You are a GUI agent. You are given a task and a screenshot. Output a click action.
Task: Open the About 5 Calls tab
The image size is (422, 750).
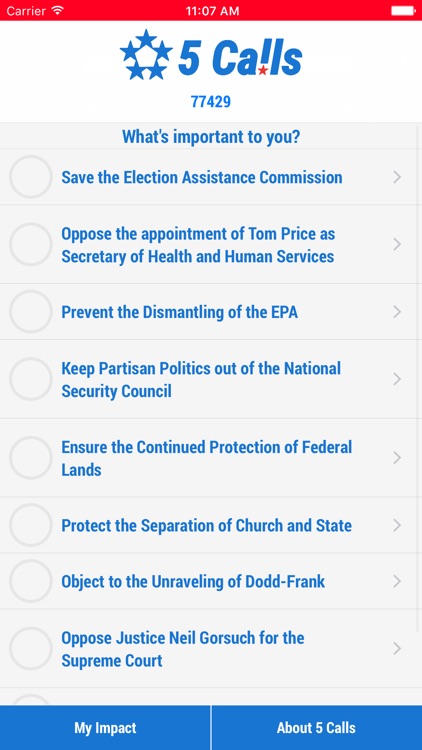tap(317, 728)
